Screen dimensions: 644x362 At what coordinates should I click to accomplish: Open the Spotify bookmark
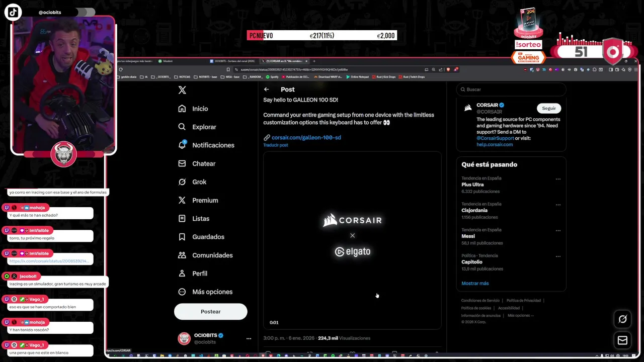pyautogui.click(x=273, y=77)
